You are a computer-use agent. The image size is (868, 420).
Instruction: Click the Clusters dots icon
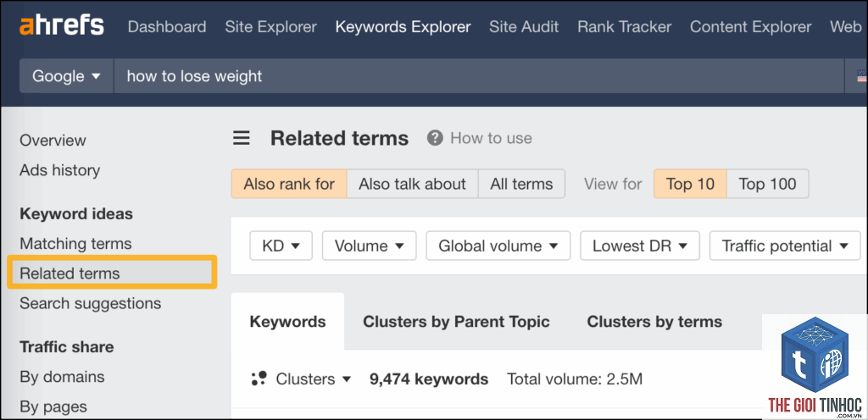[259, 379]
